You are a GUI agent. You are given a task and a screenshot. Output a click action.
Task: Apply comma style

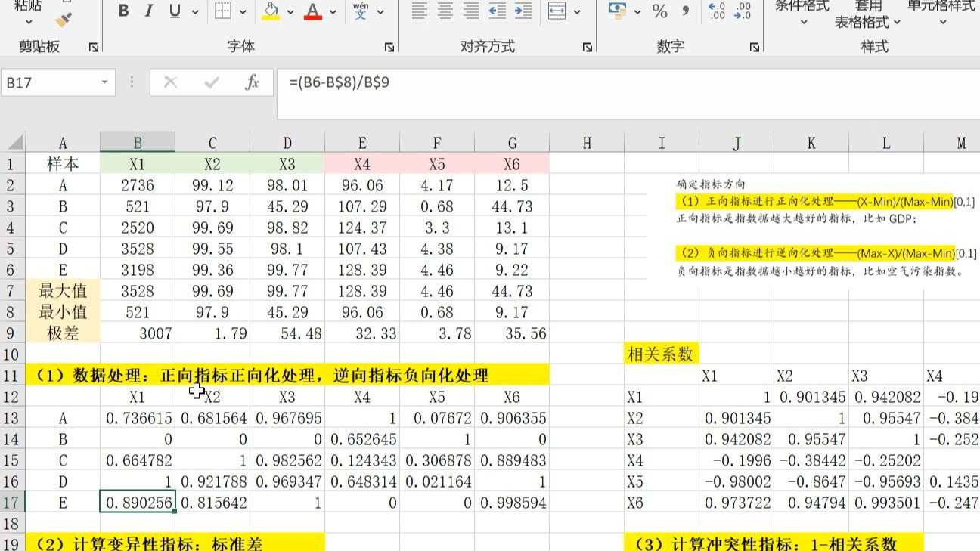(x=686, y=11)
